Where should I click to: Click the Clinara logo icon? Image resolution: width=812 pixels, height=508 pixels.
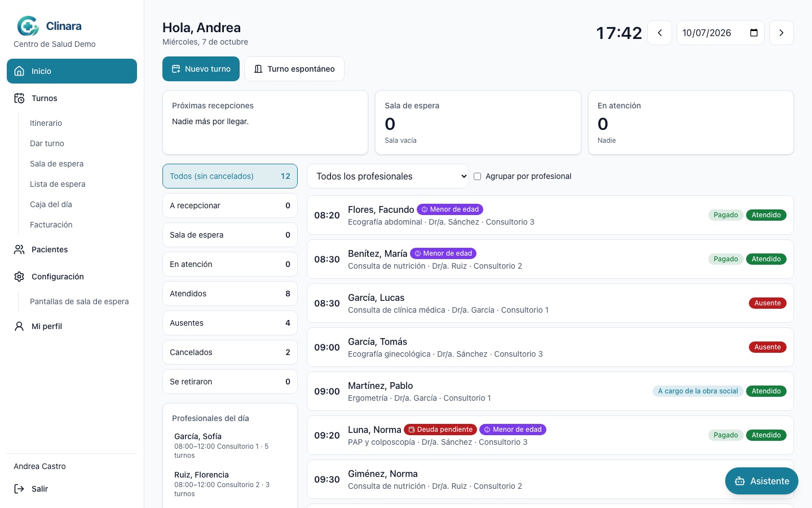(x=28, y=26)
